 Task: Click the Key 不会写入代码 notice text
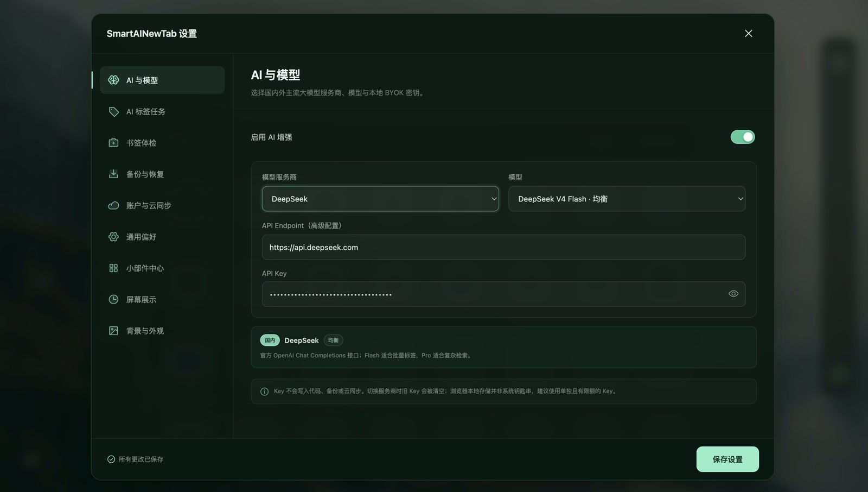[446, 392]
